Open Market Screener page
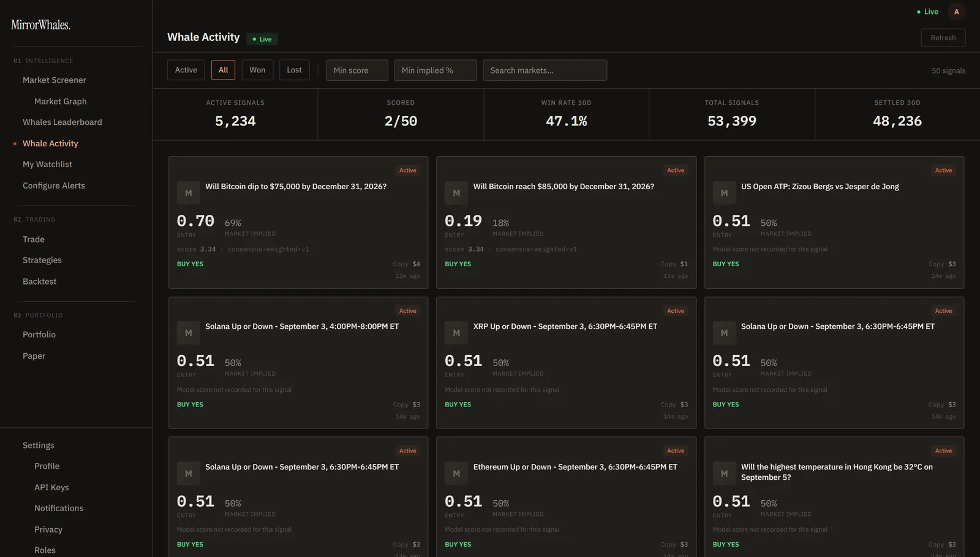This screenshot has width=980, height=557. point(55,80)
